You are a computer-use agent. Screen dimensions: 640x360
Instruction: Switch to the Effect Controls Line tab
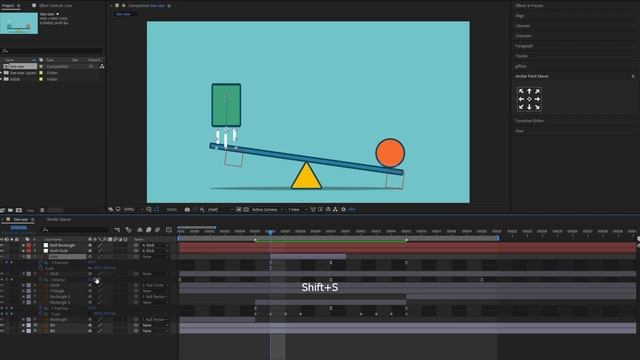coord(55,6)
